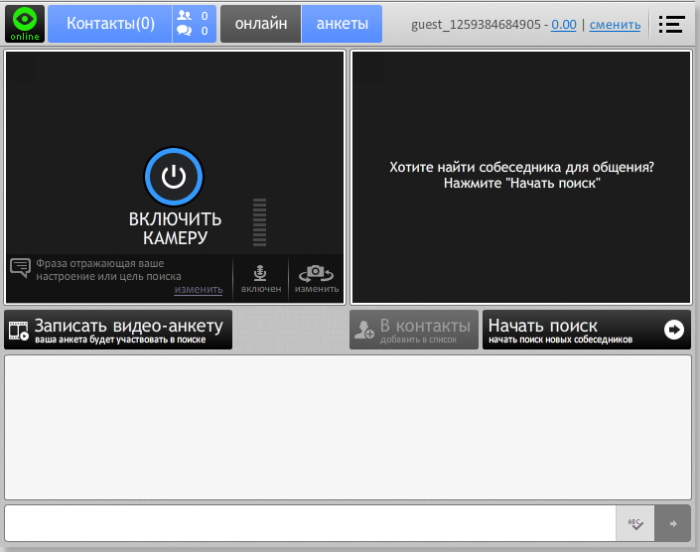
Task: Open the 0.00 balance link
Action: [563, 25]
